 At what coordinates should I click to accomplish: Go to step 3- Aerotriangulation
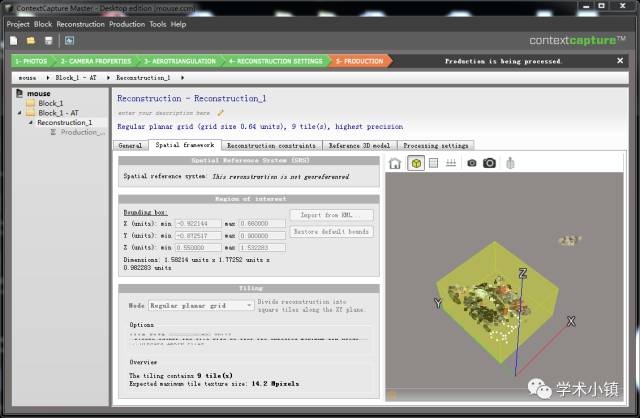pyautogui.click(x=180, y=61)
